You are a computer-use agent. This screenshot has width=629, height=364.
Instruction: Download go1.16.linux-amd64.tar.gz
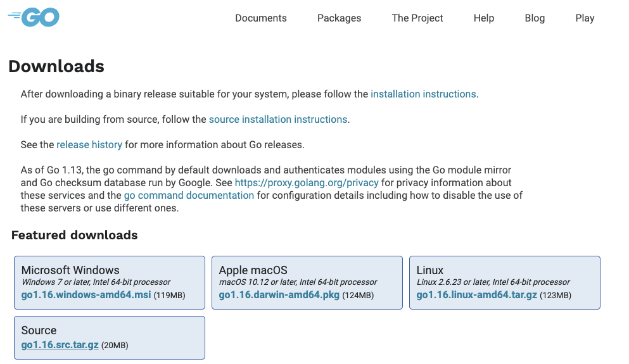tap(476, 294)
